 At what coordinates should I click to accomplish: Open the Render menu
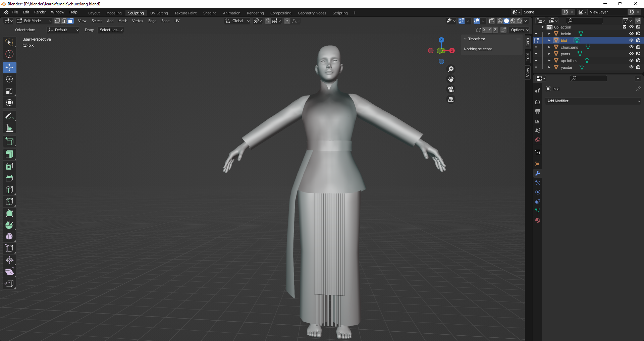[x=40, y=12]
